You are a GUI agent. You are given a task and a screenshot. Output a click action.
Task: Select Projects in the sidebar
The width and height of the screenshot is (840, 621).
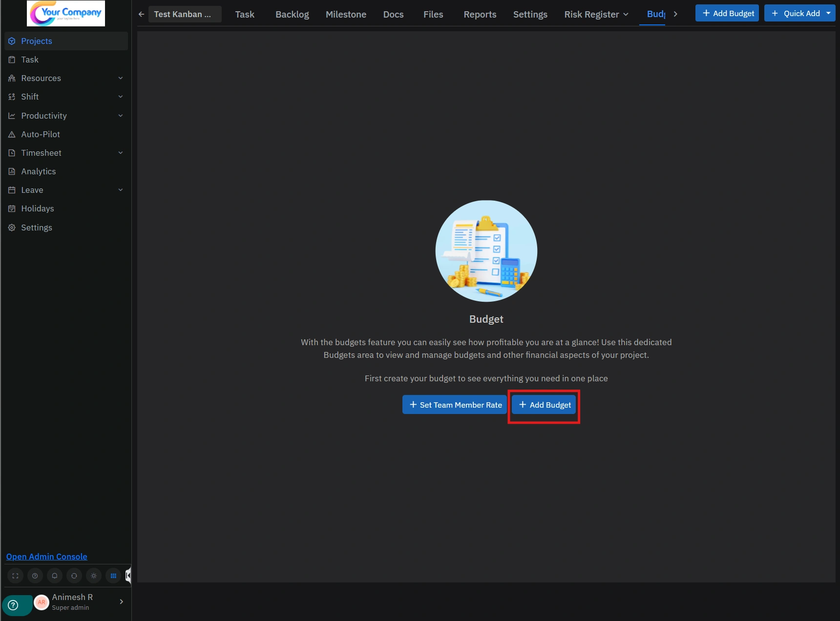[66, 41]
